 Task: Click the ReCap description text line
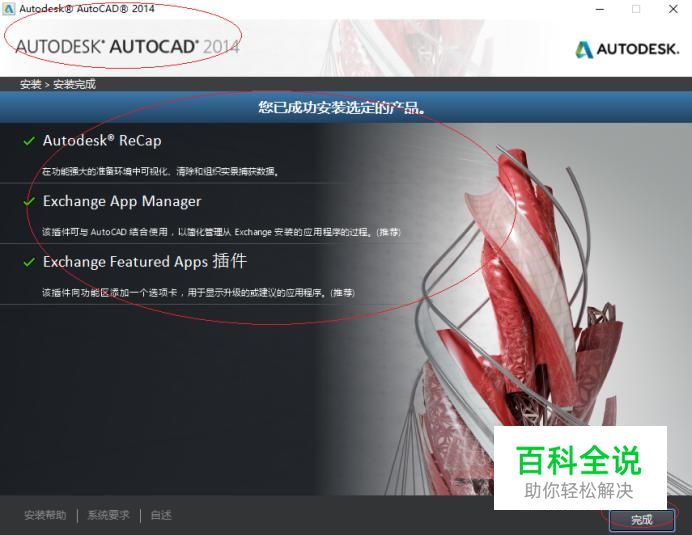point(161,171)
